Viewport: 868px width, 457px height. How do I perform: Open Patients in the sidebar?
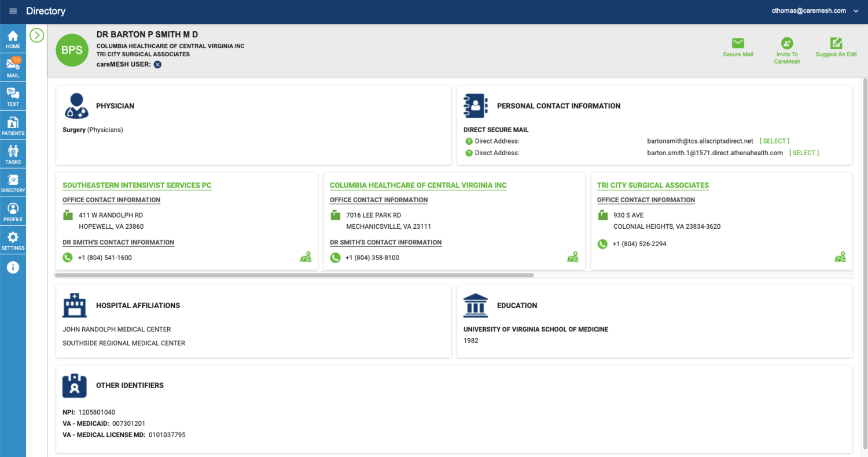[13, 126]
